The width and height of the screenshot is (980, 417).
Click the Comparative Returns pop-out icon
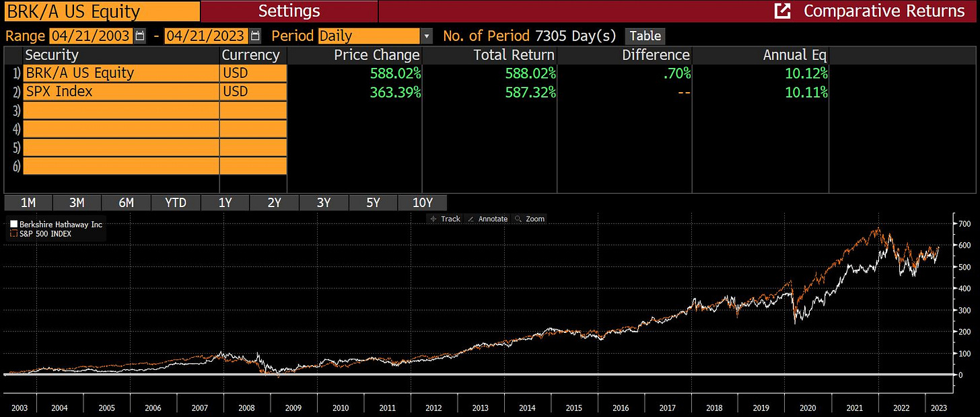point(782,11)
